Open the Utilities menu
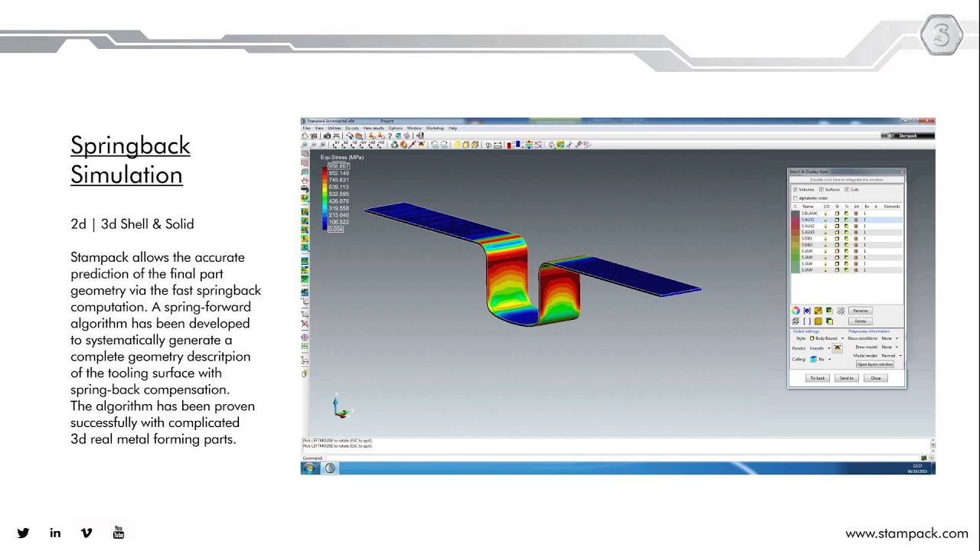Viewport: 980px width, 551px height. tap(335, 128)
